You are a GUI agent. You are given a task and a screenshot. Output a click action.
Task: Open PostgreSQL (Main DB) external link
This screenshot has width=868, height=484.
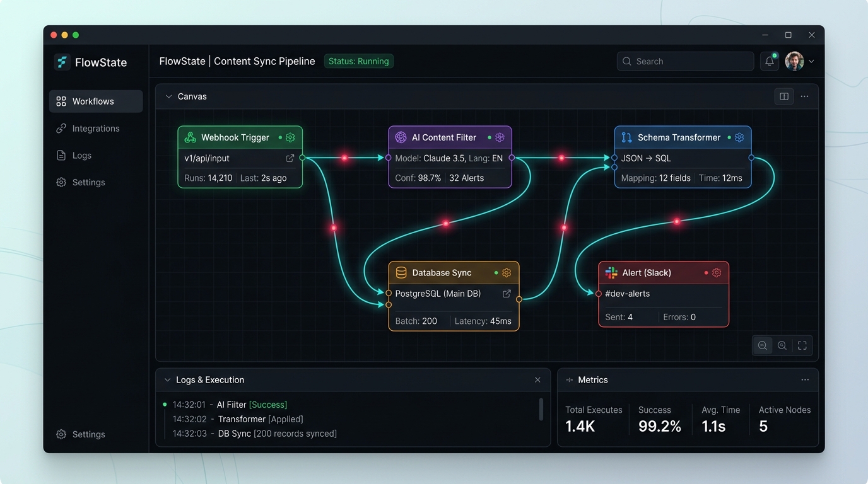pyautogui.click(x=507, y=294)
